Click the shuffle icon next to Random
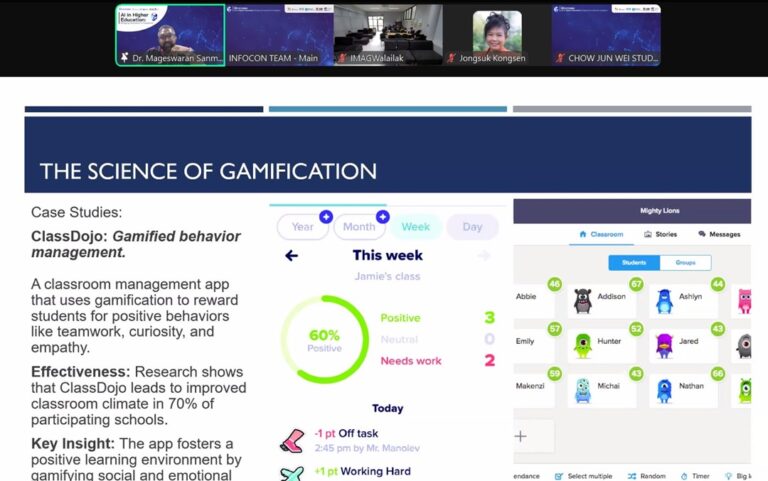The image size is (768, 481). tap(632, 476)
